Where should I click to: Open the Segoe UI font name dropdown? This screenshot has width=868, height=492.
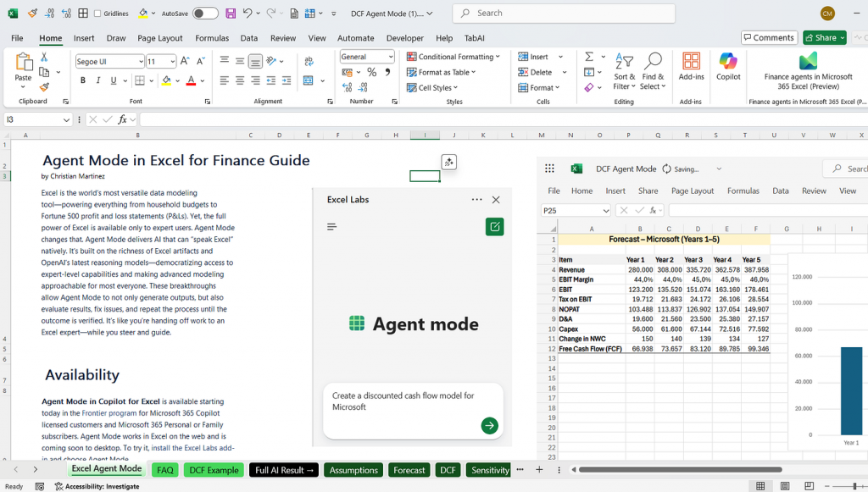(142, 61)
